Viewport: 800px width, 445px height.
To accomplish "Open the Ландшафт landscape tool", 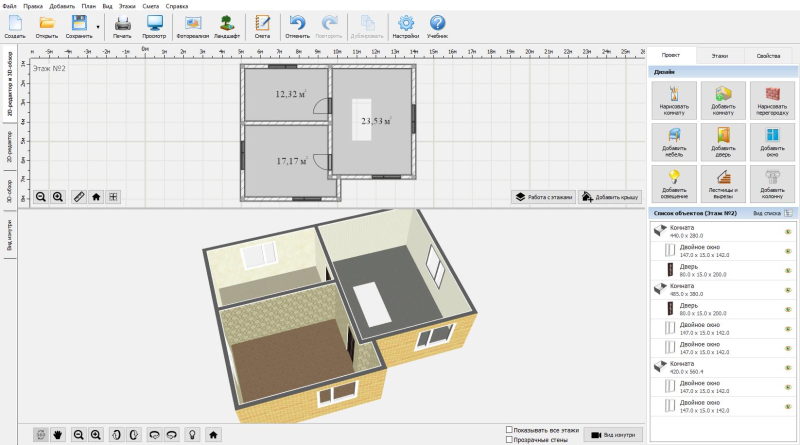I will (227, 25).
